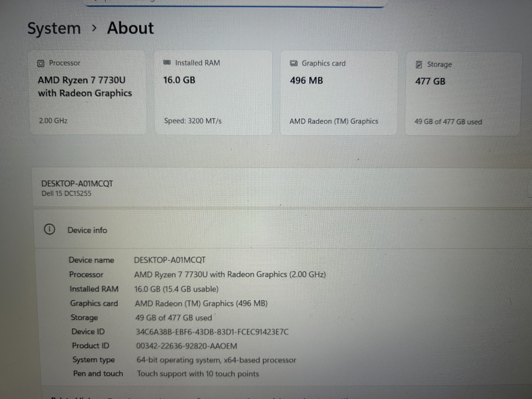Click the 'Device ID' label
Screen dimensions: 532x399
point(88,332)
